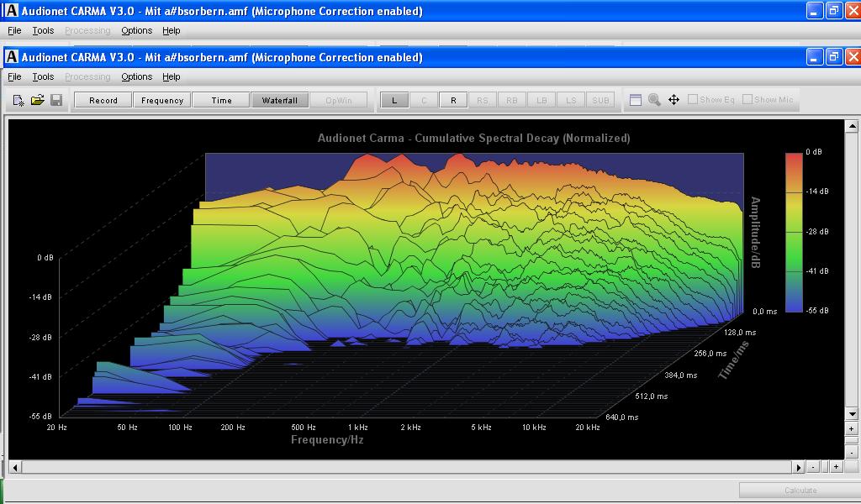Click the OpWin button
The width and height of the screenshot is (861, 504).
[x=339, y=100]
